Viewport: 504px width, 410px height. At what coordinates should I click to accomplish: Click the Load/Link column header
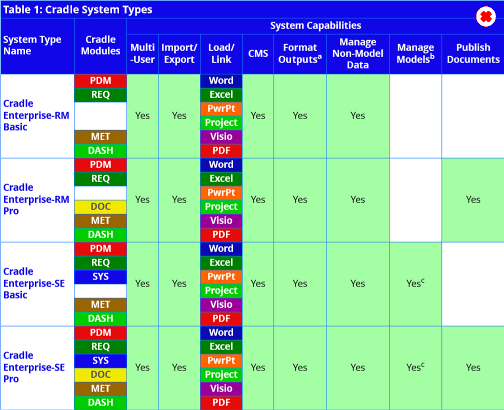pyautogui.click(x=221, y=53)
